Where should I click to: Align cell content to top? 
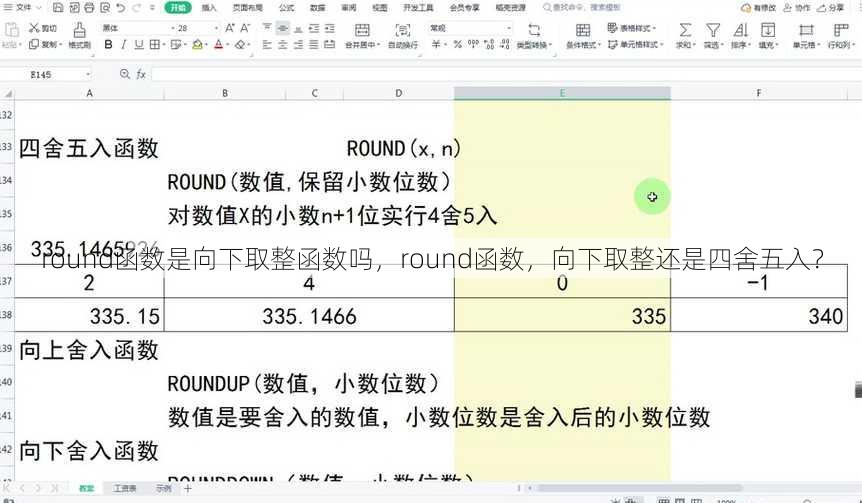pos(267,28)
